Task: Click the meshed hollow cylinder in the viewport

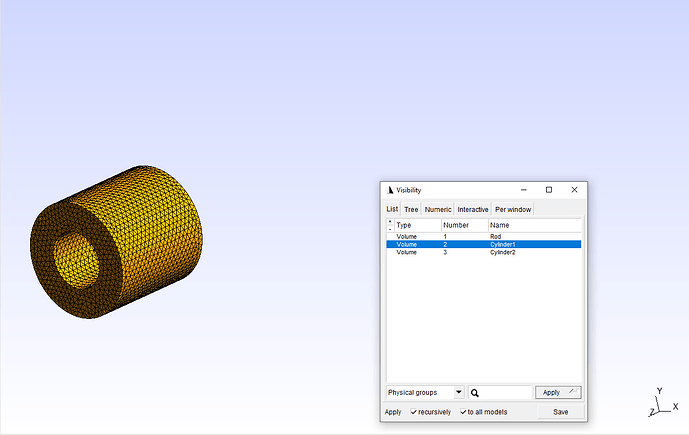Action: pyautogui.click(x=116, y=242)
